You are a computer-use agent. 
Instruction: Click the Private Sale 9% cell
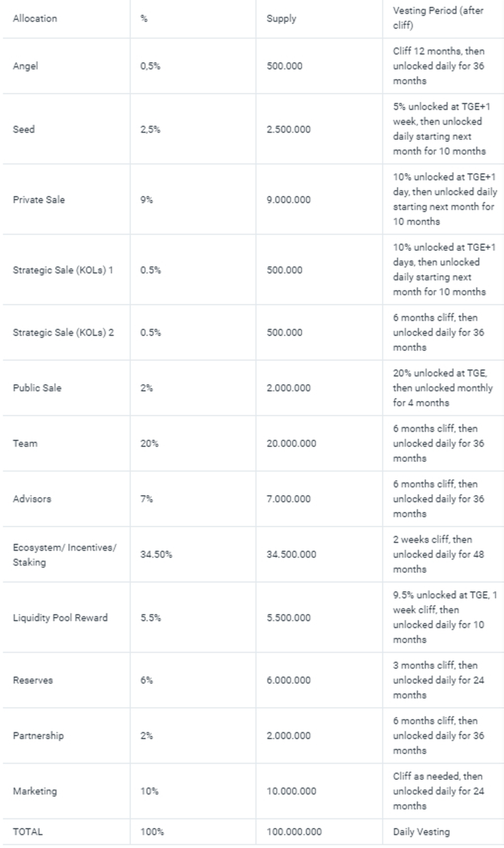pyautogui.click(x=147, y=200)
